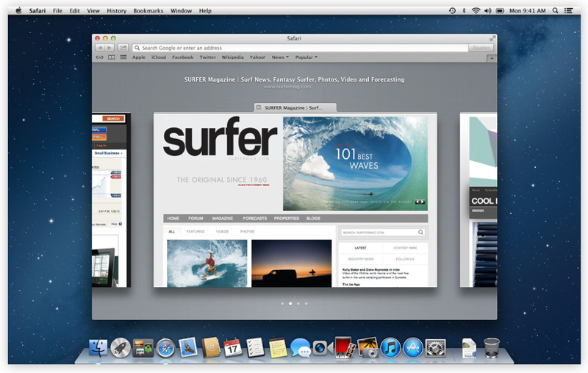Go back with the Safari back arrow
Image resolution: width=588 pixels, height=373 pixels.
(100, 48)
